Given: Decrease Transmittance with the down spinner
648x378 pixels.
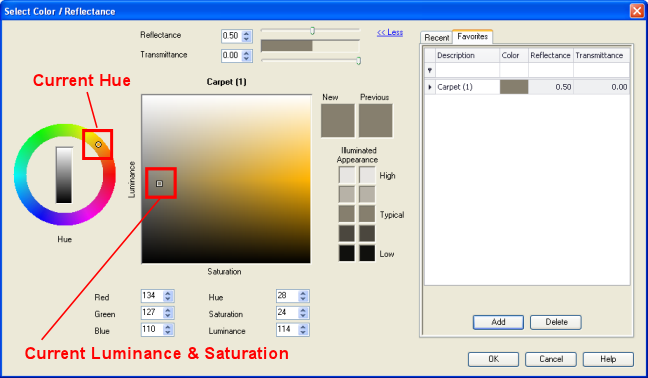Looking at the screenshot, I should click(246, 59).
